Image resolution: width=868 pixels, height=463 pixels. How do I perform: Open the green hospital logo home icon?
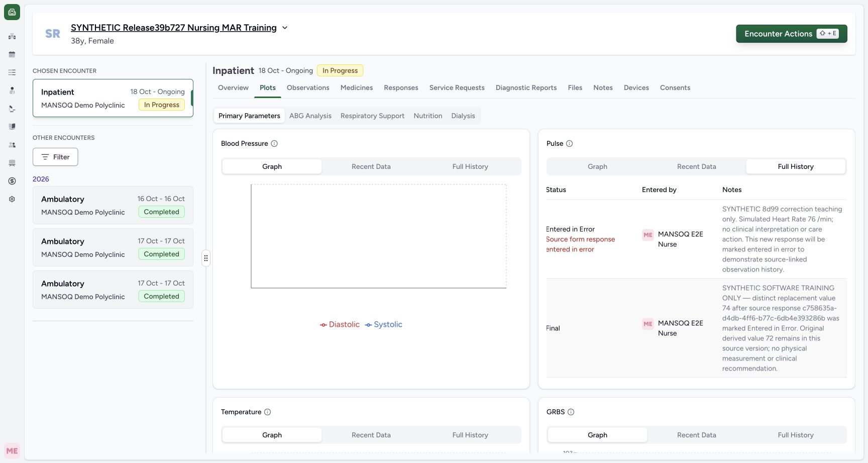coord(12,12)
